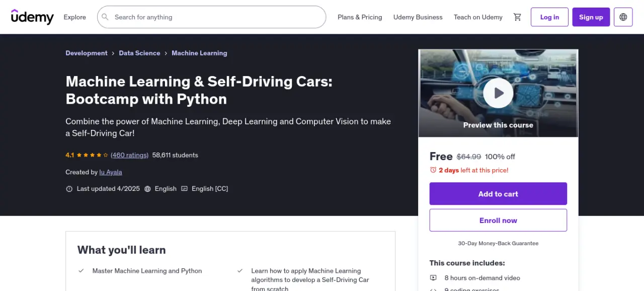Click the '30-Day Money-Back Guarantee' text
Screen dimensions: 644x291
tap(498, 243)
